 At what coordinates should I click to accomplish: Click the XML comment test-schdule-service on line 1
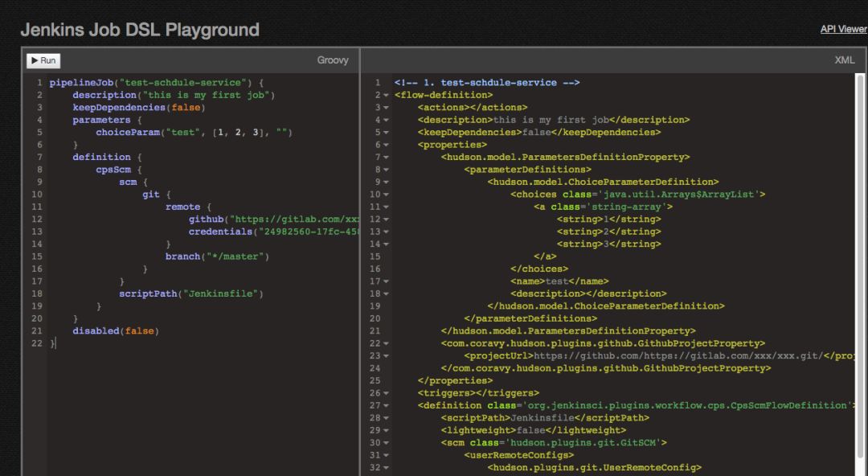(x=487, y=83)
